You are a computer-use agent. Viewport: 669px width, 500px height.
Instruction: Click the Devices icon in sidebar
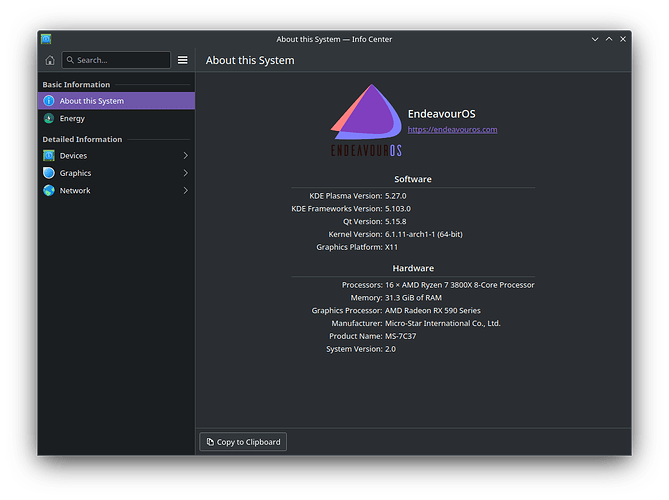[x=49, y=155]
